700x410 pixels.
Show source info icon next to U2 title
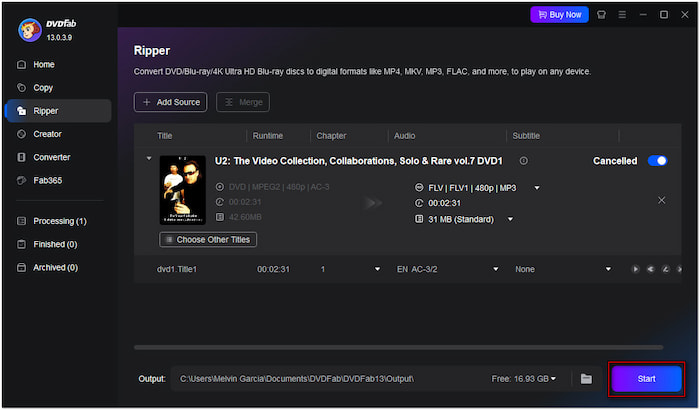pos(524,161)
